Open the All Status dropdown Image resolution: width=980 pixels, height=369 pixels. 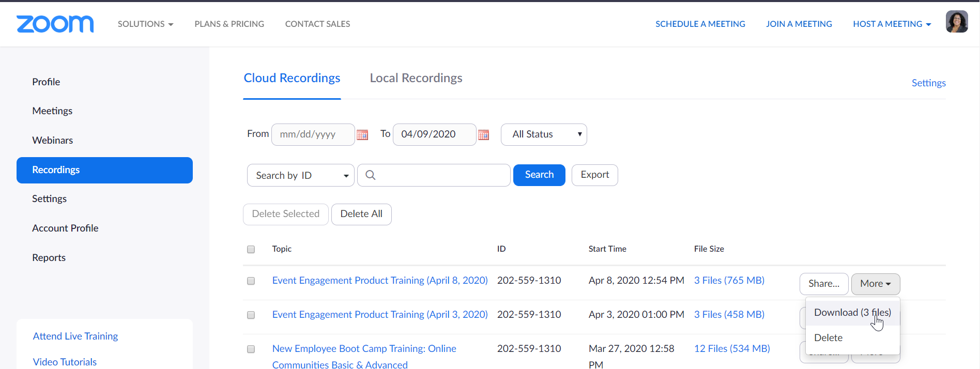click(544, 134)
